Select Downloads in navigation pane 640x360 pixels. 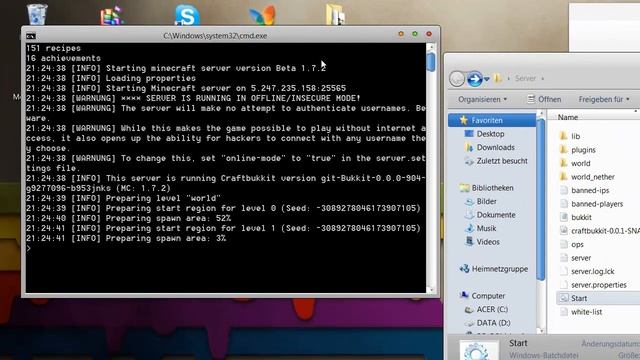(x=496, y=147)
